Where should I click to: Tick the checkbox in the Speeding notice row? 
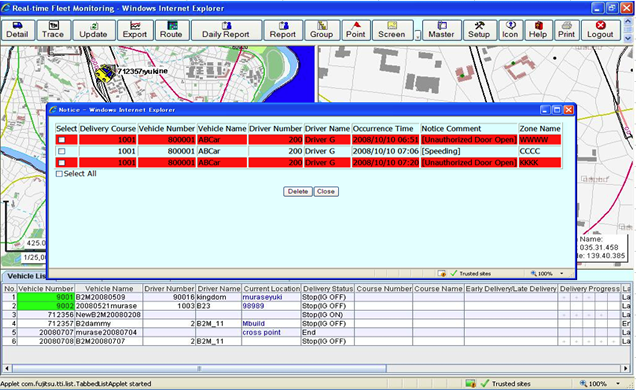(x=62, y=151)
